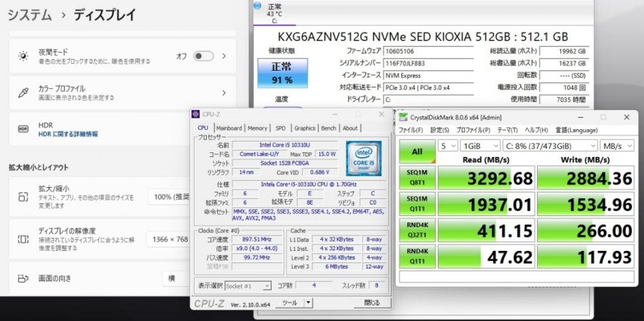This screenshot has width=644, height=321.
Task: Open ファイル(F) menu in CrystalDiskMark
Action: [411, 130]
